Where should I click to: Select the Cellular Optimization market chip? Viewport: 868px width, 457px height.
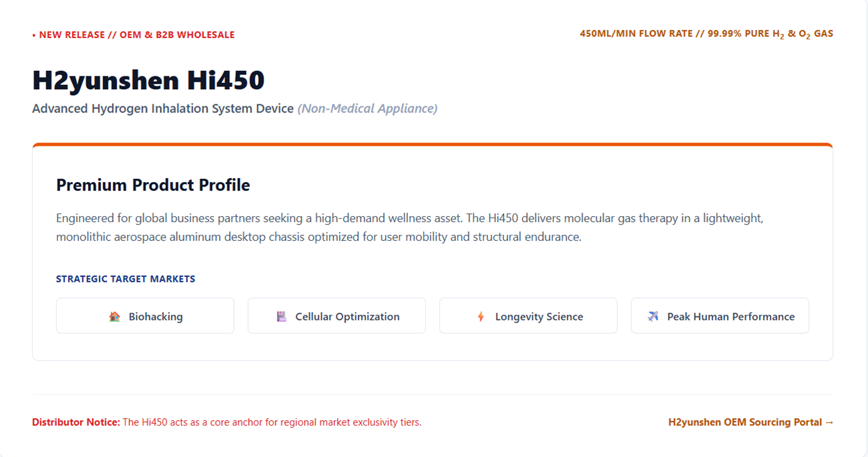pyautogui.click(x=336, y=316)
